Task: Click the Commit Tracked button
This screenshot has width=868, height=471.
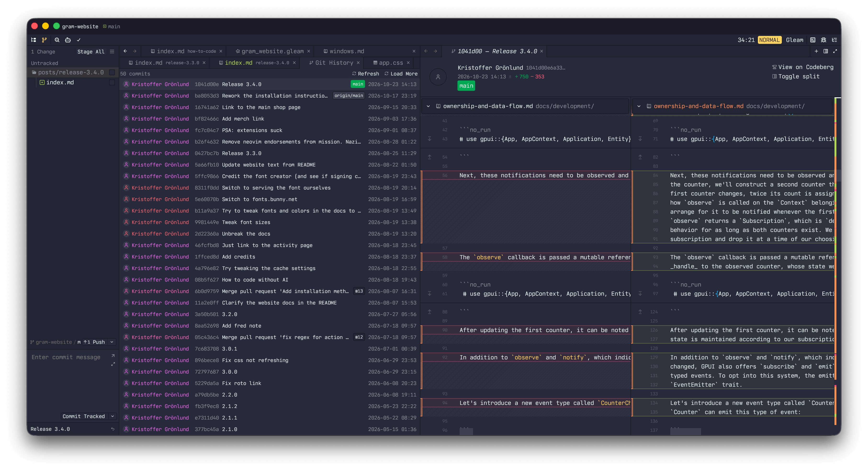Action: pos(84,416)
